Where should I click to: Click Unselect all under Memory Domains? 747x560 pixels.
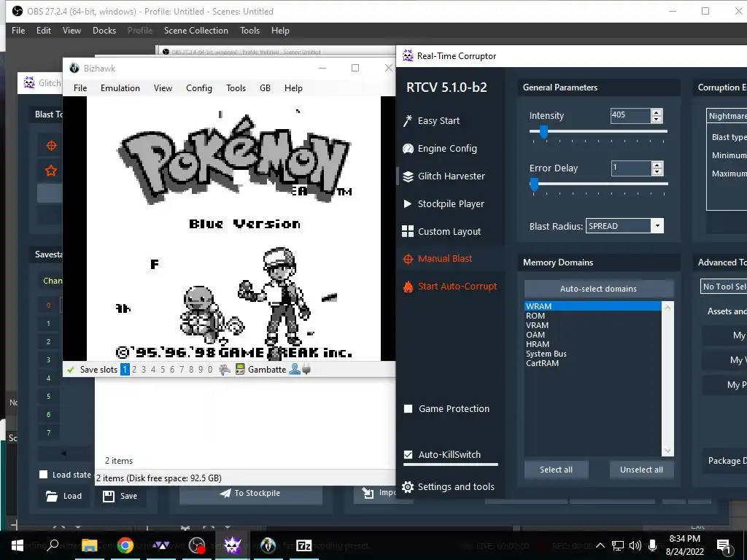(x=641, y=470)
